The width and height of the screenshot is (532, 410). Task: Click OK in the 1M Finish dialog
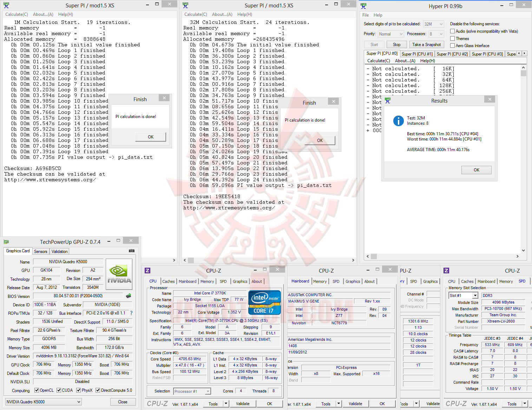click(x=151, y=137)
